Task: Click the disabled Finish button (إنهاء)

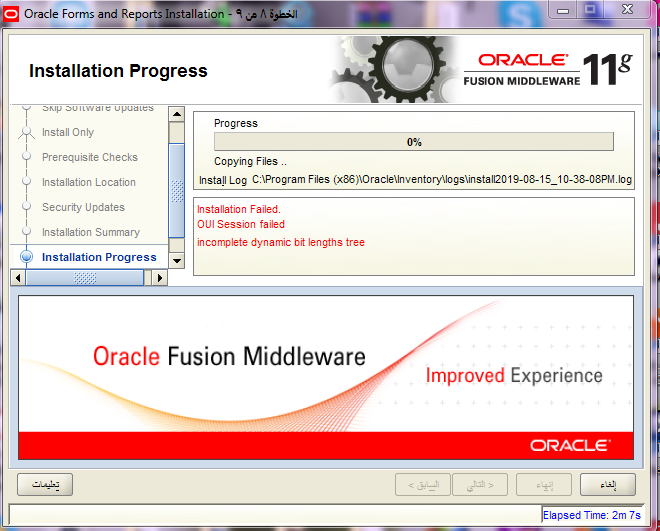Action: click(544, 485)
